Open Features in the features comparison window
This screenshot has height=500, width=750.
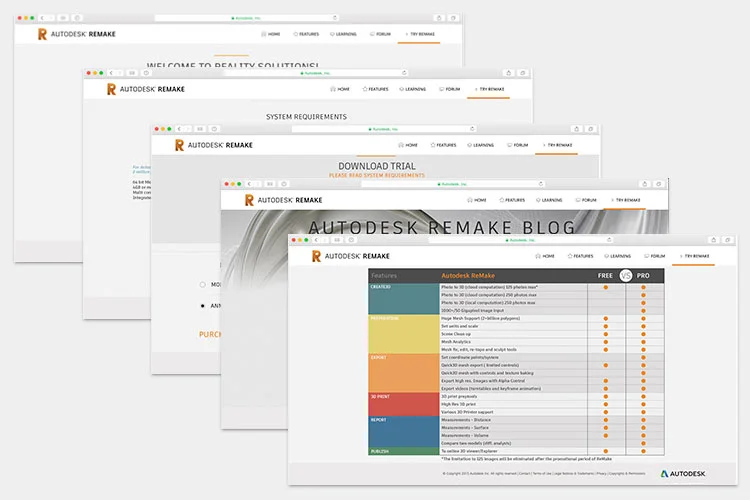[580, 256]
